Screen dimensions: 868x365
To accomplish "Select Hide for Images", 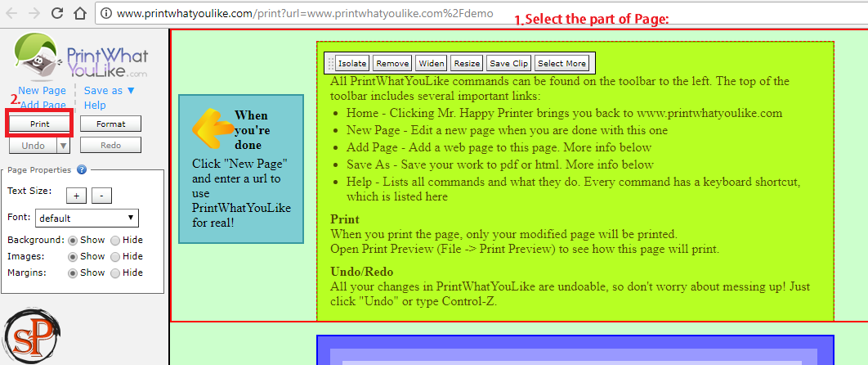I will point(114,257).
